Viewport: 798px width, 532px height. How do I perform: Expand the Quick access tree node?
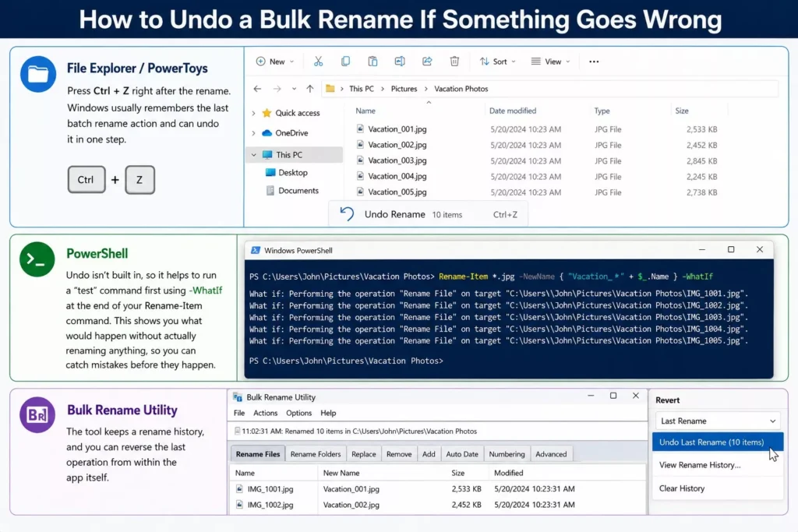point(253,113)
